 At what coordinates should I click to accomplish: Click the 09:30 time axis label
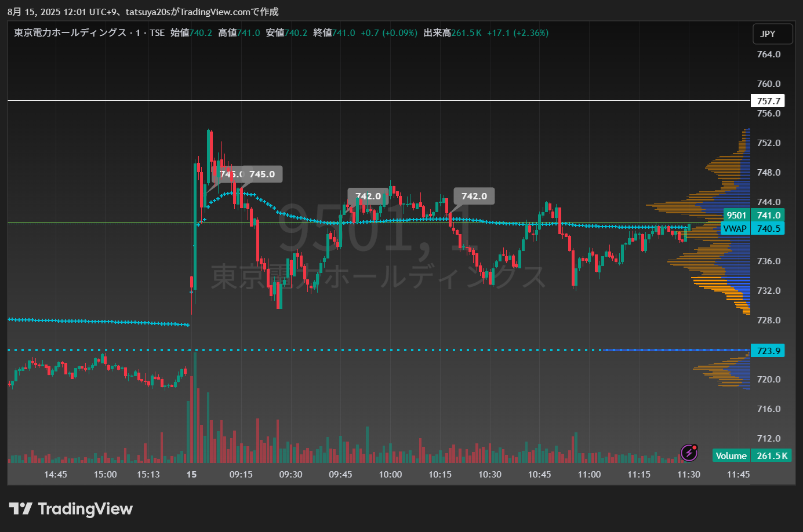[291, 475]
